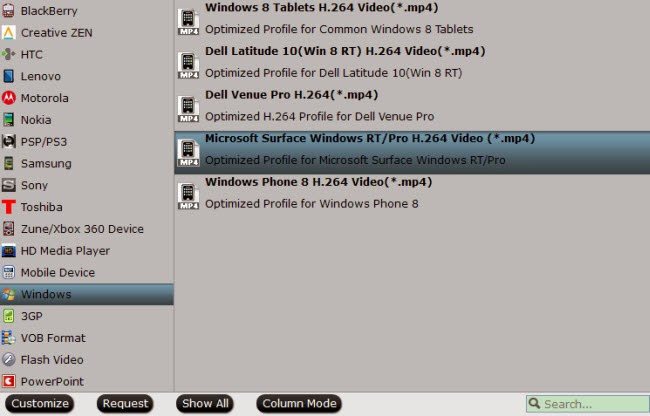Click the MP4 icon for Microsoft Surface
Viewport: 650px width, 416px height.
coord(188,152)
